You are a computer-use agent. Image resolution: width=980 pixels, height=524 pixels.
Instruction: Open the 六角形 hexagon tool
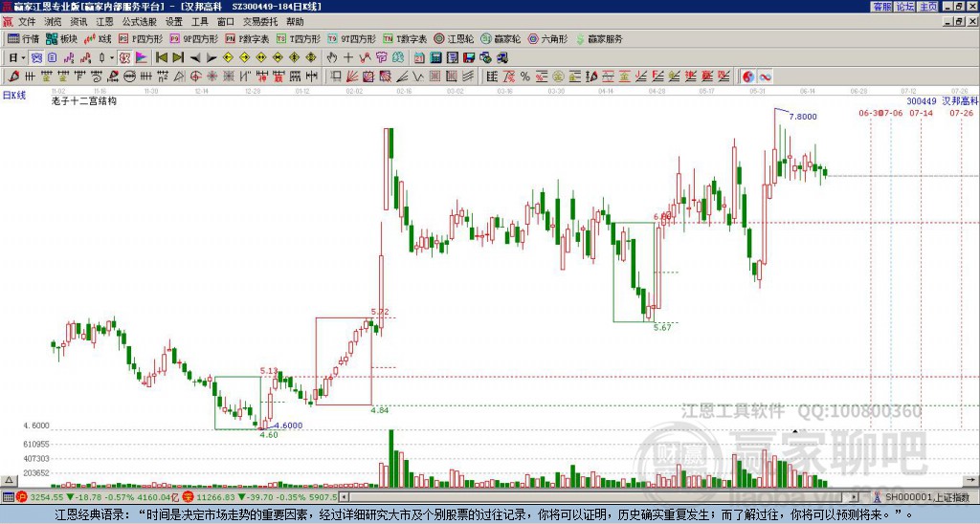coord(547,38)
